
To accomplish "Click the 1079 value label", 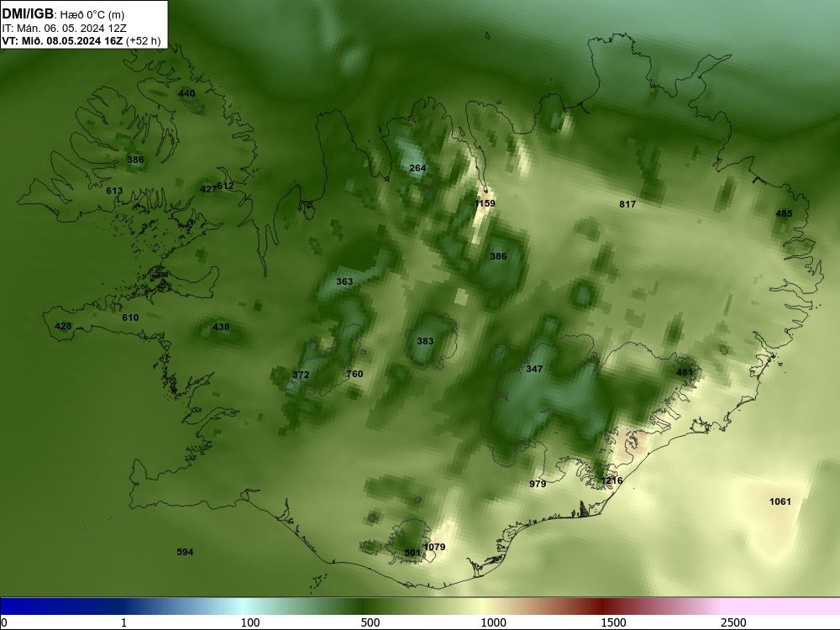I will click(434, 547).
